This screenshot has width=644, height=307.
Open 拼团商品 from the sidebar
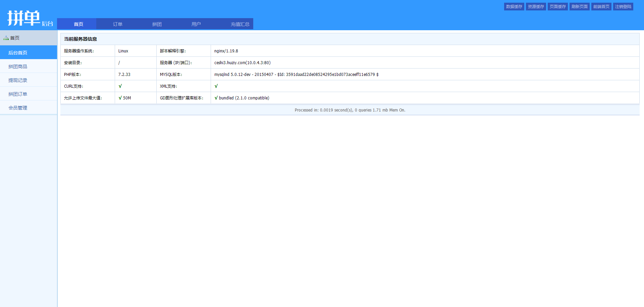point(18,67)
